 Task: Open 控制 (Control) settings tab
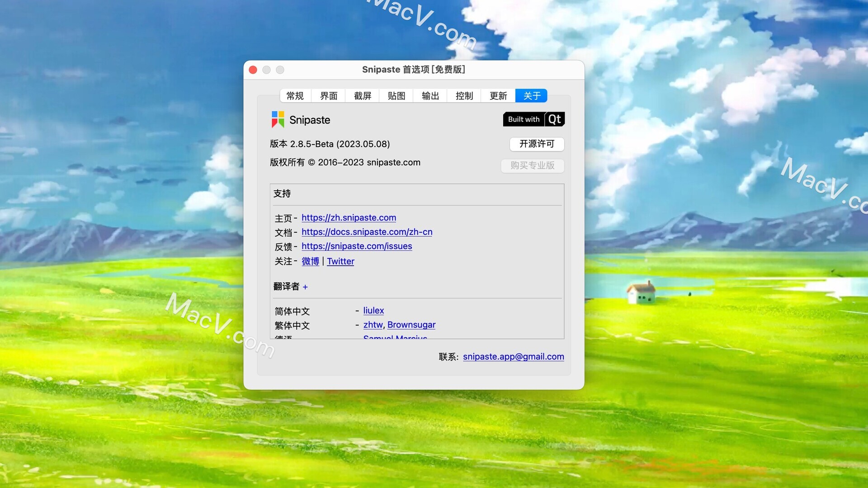click(x=464, y=95)
